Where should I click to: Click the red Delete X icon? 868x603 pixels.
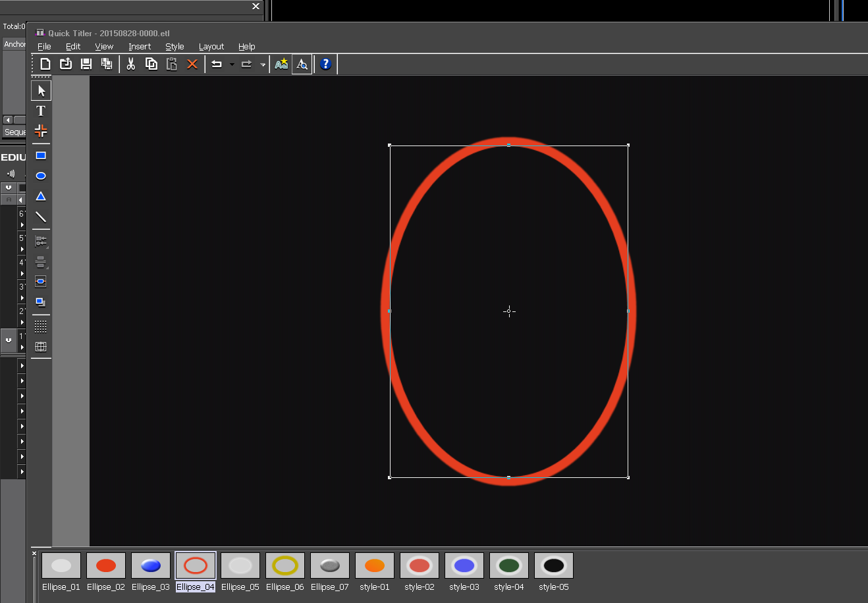click(x=192, y=64)
